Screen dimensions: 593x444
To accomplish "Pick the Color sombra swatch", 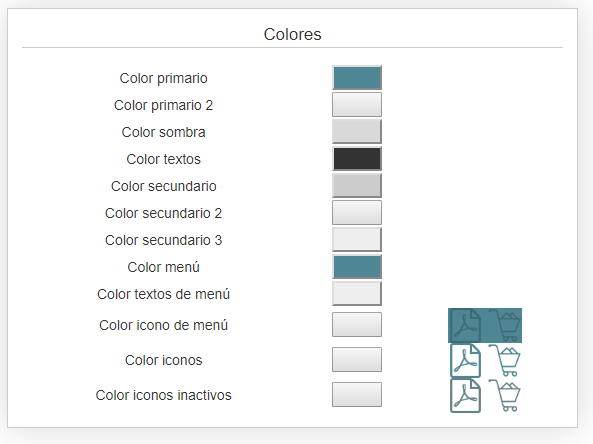I will (x=357, y=132).
